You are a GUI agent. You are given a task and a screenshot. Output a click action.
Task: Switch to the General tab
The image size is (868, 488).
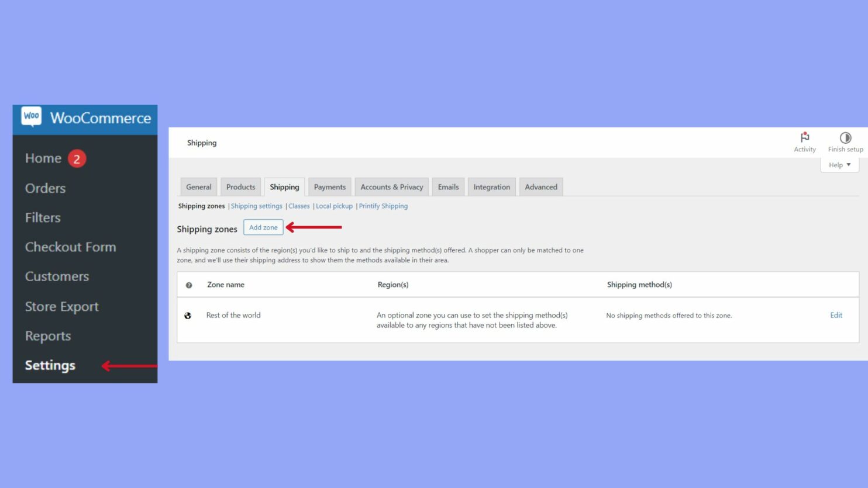198,186
